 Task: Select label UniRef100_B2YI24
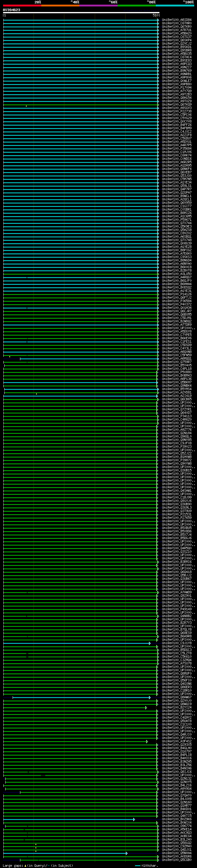176,708
